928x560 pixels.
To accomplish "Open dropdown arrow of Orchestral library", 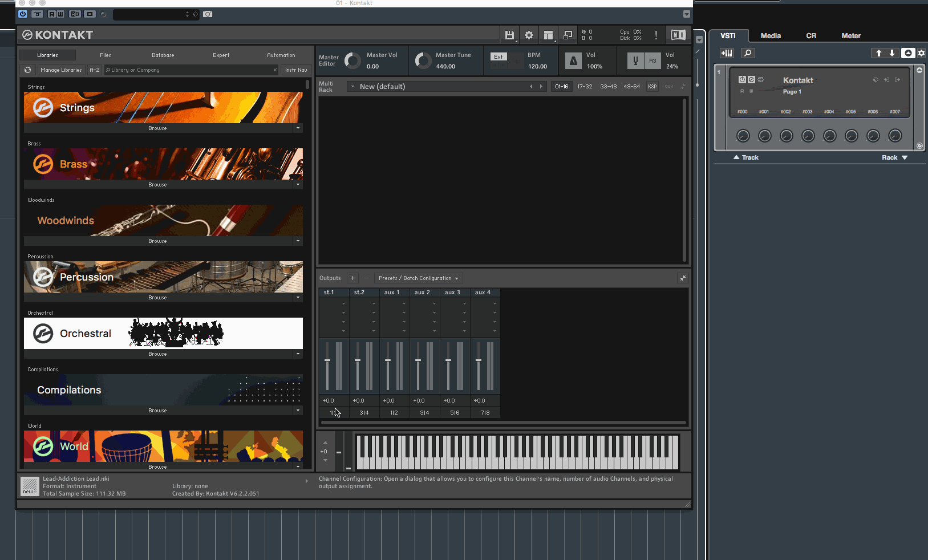I will click(x=298, y=354).
